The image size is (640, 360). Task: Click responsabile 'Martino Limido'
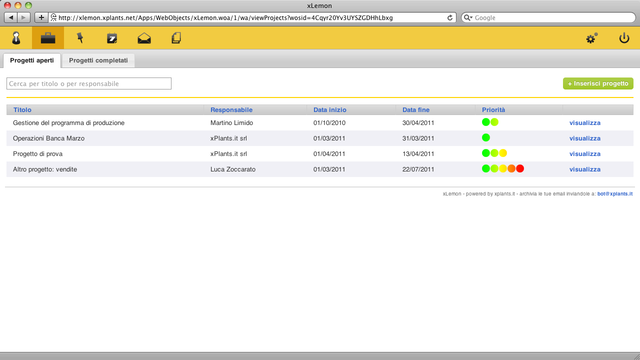click(232, 123)
